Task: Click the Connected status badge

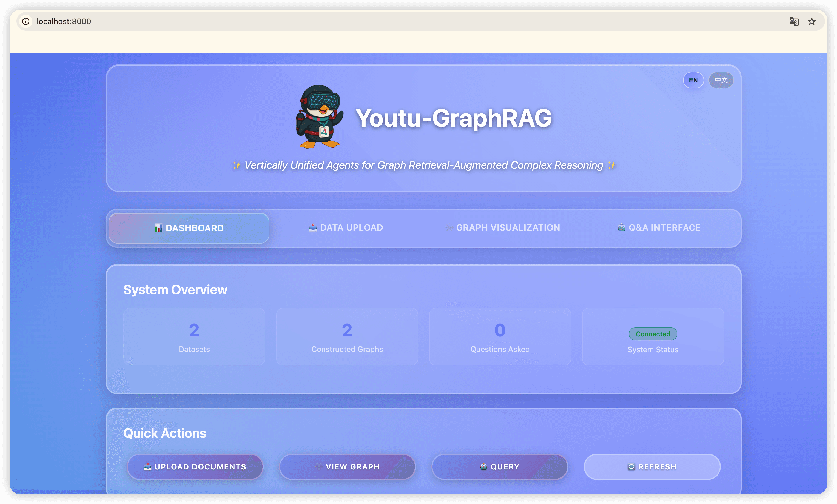Action: [653, 334]
